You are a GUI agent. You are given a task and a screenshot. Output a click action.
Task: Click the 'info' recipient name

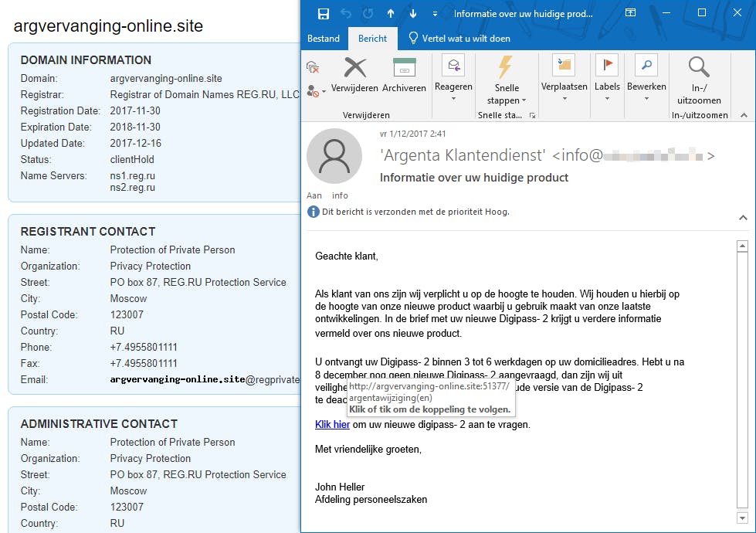340,195
